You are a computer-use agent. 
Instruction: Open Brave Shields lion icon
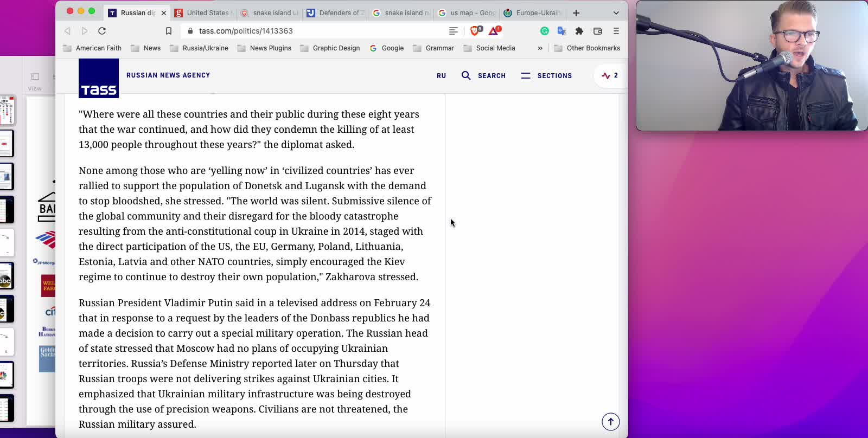(x=476, y=31)
